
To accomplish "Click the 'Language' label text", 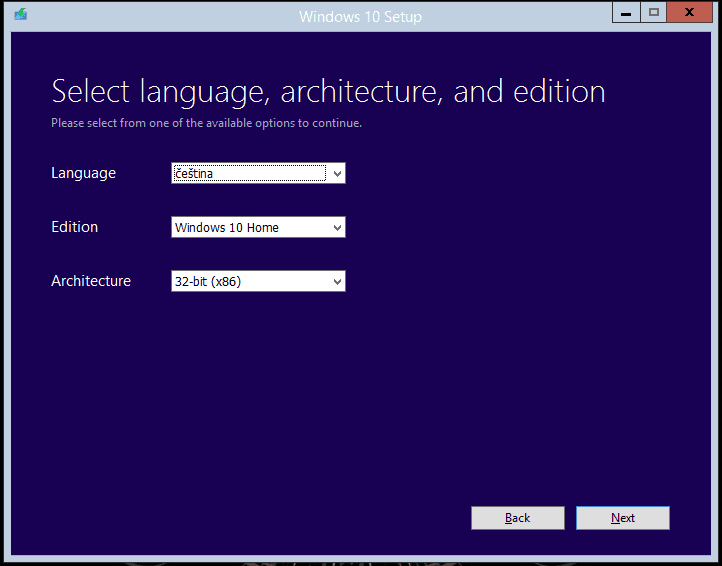I will tap(83, 174).
